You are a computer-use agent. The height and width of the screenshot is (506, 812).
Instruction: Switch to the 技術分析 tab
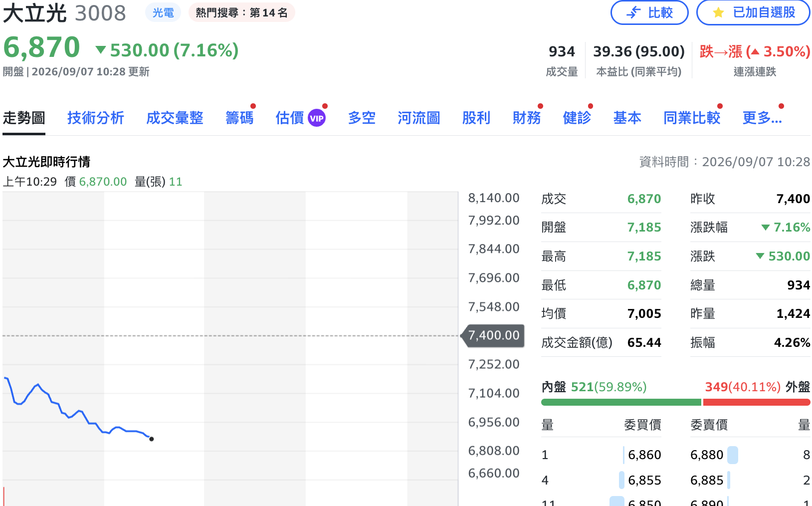(96, 118)
